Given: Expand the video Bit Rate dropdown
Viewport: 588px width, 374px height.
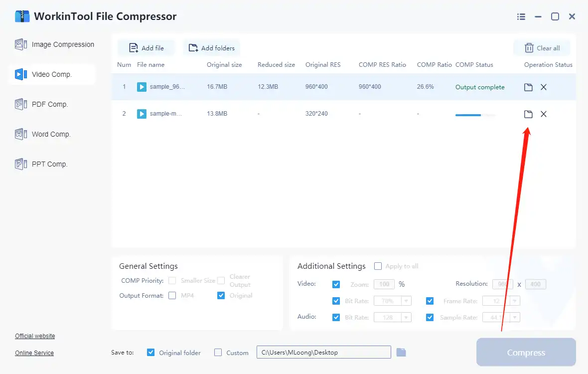Looking at the screenshot, I should (406, 301).
